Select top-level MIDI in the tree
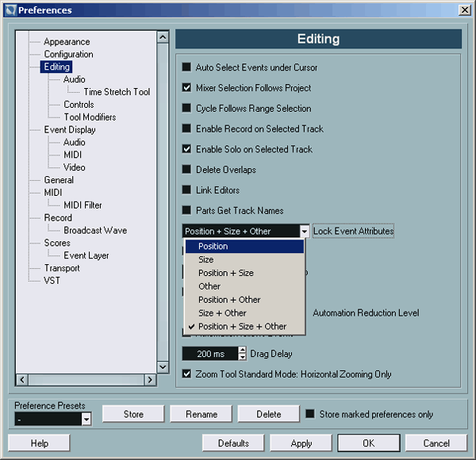 point(53,193)
